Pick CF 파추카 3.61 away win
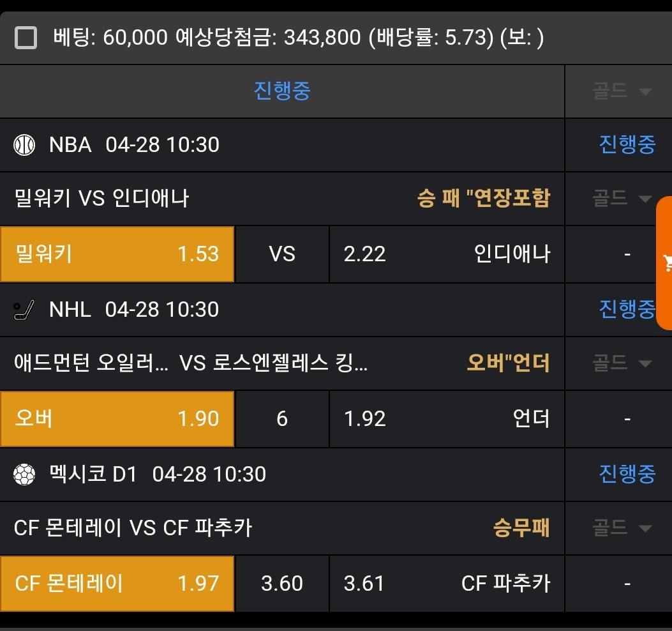The height and width of the screenshot is (631, 672). [x=447, y=584]
